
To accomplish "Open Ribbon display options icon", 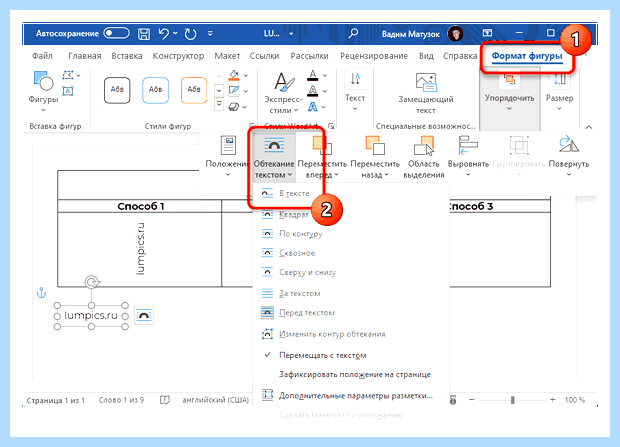I will point(487,33).
